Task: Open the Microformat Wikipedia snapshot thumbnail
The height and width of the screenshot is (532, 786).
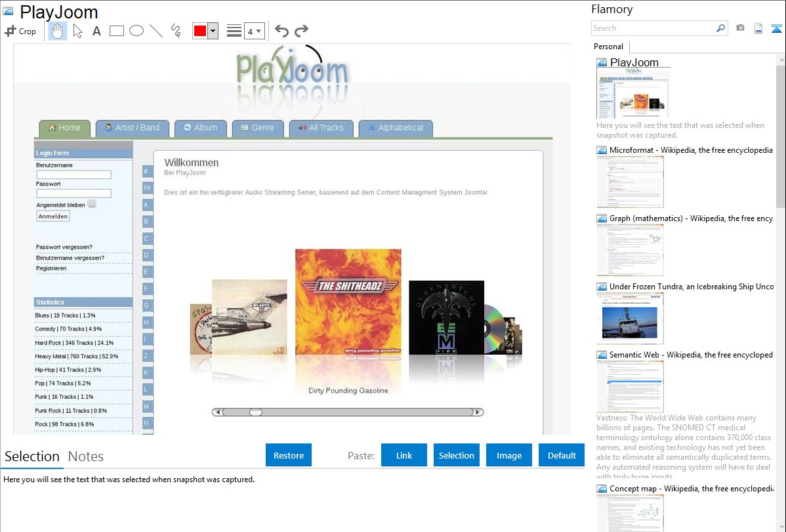Action: coord(630,182)
